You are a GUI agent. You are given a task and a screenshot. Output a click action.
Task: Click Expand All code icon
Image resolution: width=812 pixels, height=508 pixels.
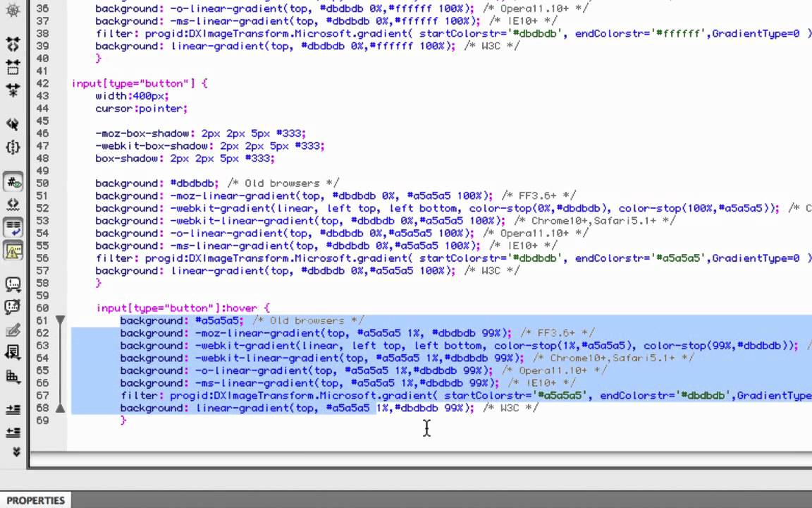13,90
